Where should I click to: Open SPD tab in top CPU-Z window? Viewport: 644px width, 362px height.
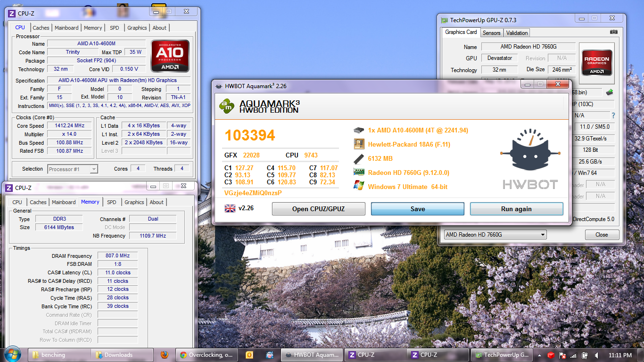(x=114, y=28)
